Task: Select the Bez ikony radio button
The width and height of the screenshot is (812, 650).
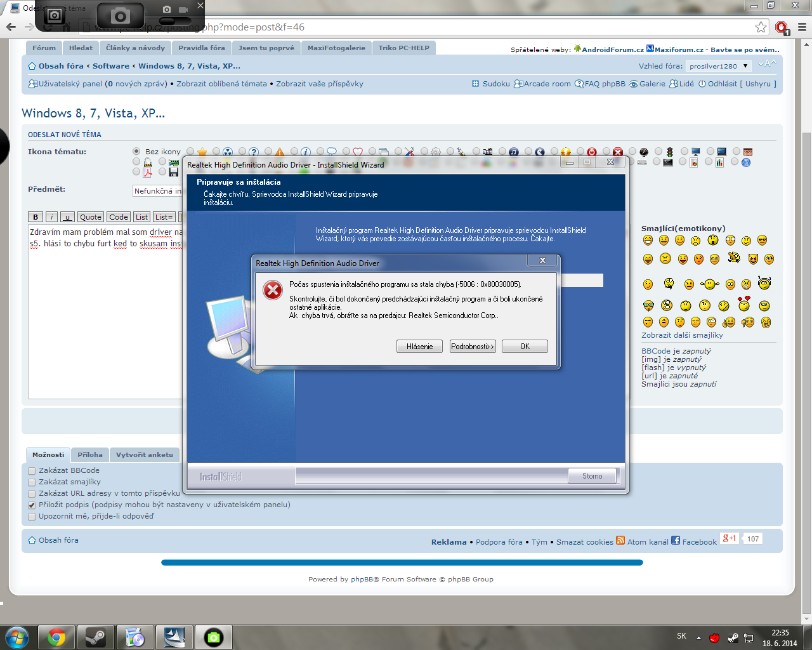Action: click(x=136, y=151)
